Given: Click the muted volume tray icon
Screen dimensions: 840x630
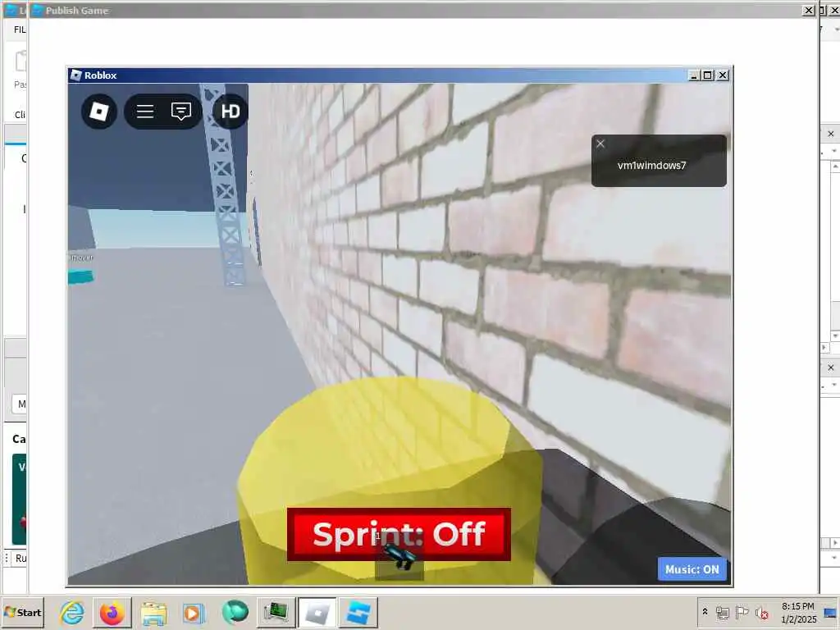Looking at the screenshot, I should (761, 612).
